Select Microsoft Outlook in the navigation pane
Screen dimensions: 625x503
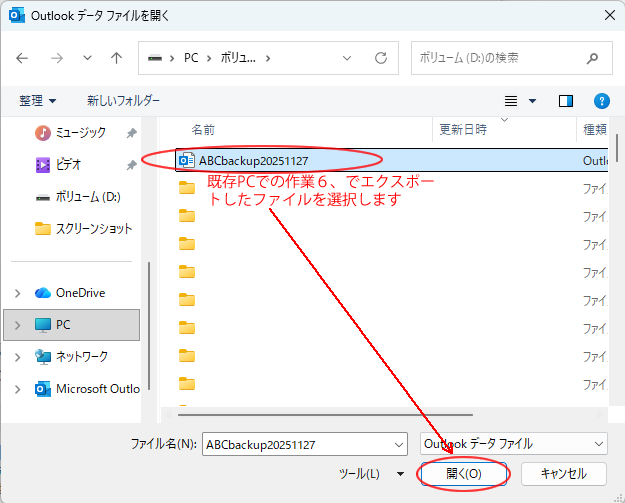point(87,389)
